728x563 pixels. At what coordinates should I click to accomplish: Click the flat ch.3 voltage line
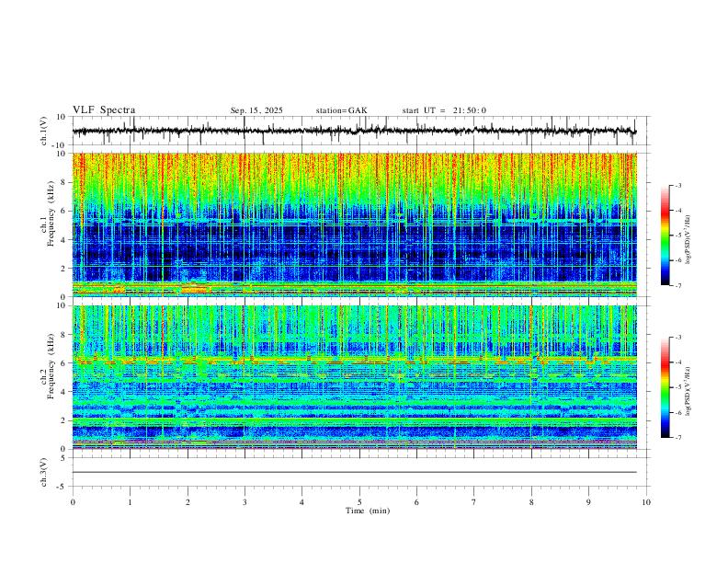[354, 472]
